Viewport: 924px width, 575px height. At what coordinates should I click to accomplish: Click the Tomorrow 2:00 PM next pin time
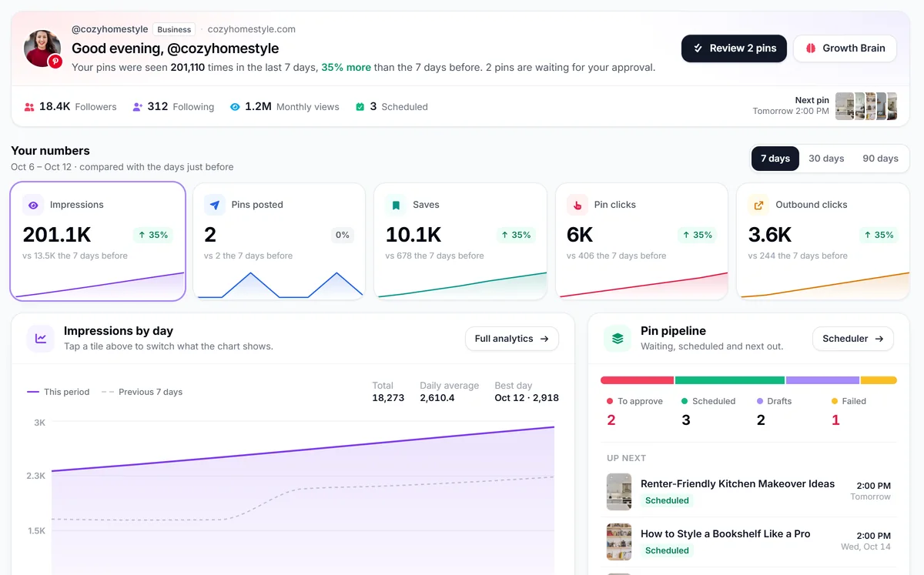click(791, 112)
